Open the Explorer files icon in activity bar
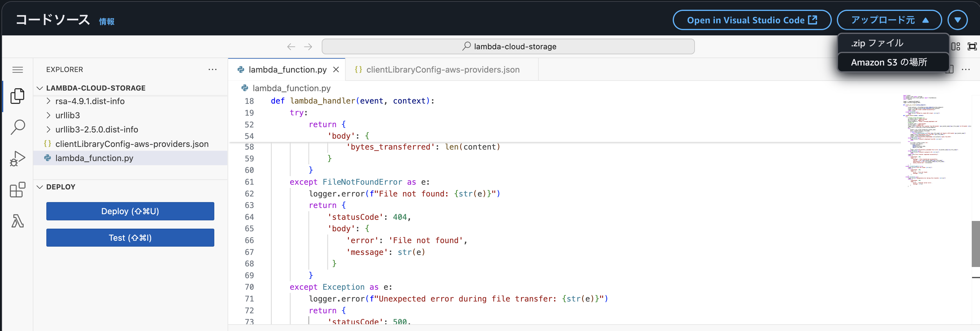The image size is (980, 331). [x=17, y=96]
